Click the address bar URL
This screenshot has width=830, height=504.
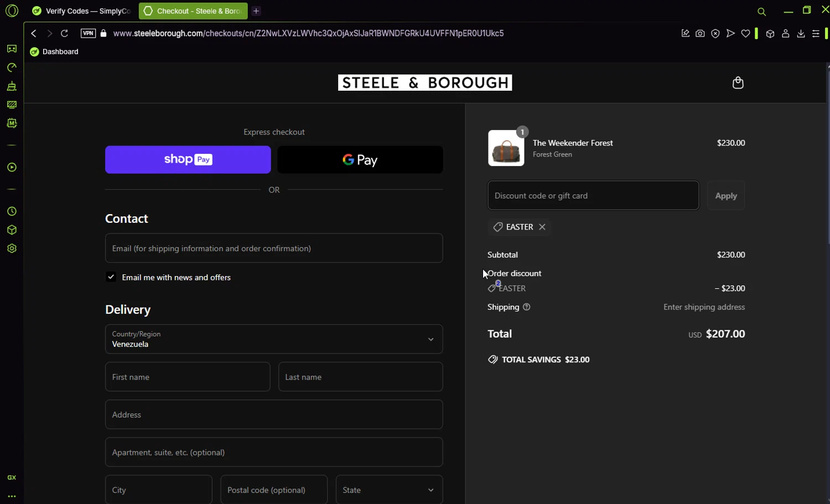tap(308, 33)
